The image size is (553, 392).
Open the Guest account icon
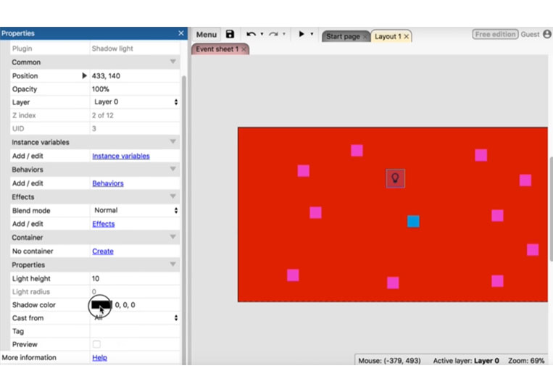point(547,34)
